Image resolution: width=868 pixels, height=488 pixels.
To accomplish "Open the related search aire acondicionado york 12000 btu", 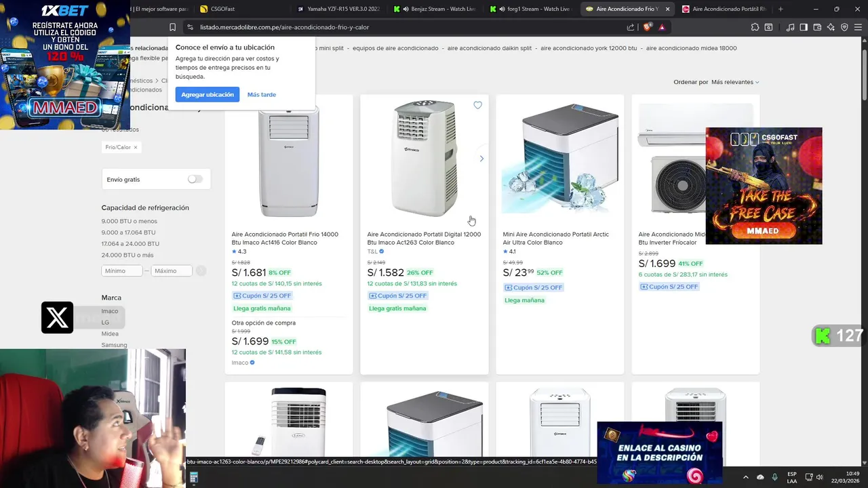I will (589, 48).
